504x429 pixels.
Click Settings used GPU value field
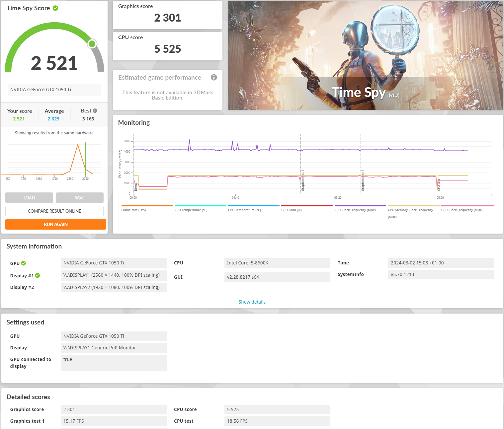tap(114, 336)
